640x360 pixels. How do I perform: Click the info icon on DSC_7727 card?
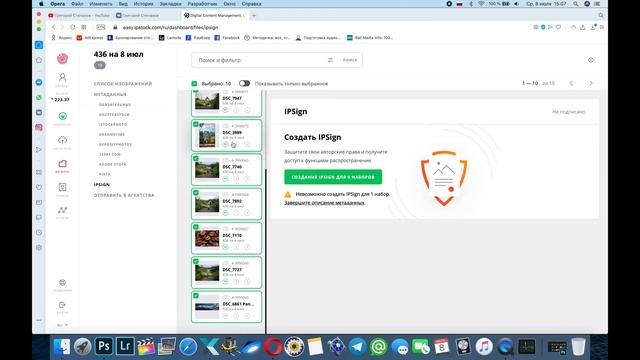pos(236,281)
